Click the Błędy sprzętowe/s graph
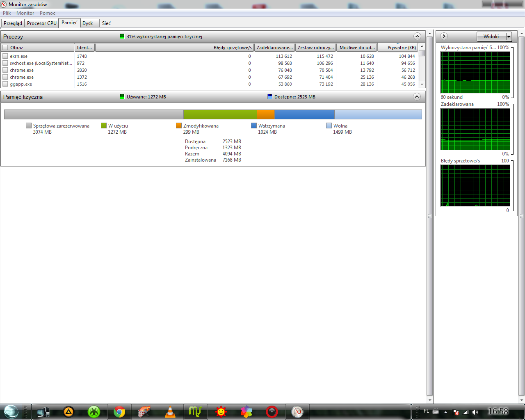Viewport: 525px width, 420px height. [x=475, y=186]
